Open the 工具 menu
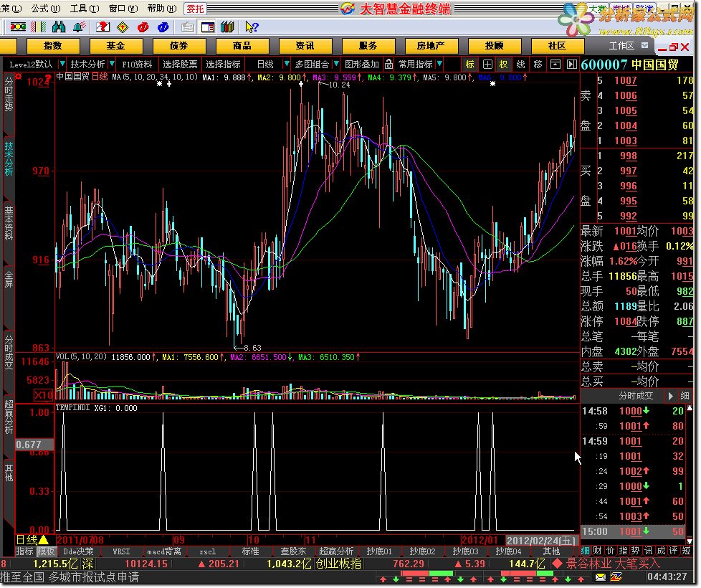Screen dimensions: 701x588 85,9
